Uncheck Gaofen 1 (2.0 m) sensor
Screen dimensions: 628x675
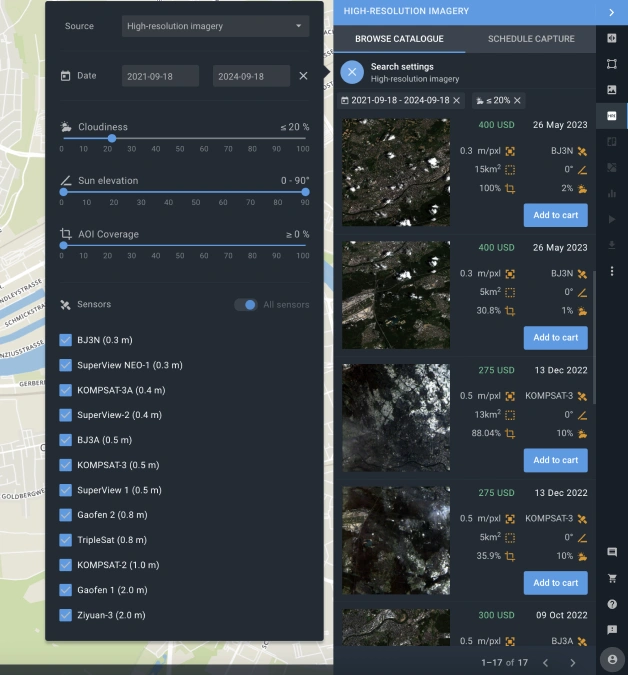(x=65, y=590)
